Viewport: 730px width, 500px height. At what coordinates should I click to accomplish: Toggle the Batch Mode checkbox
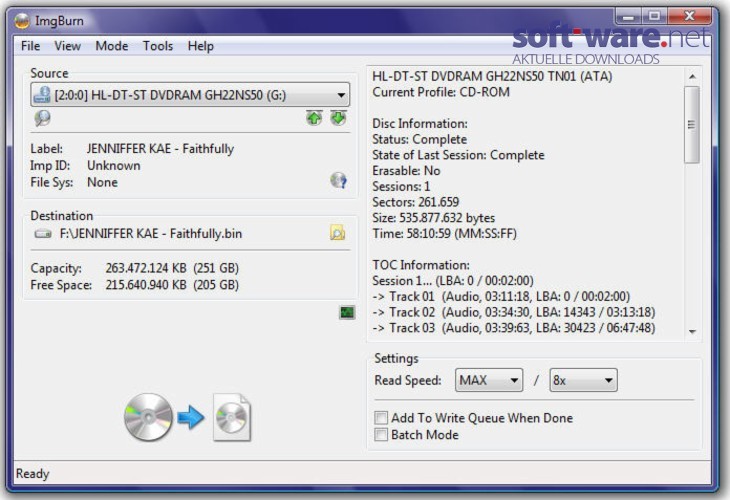tap(381, 434)
